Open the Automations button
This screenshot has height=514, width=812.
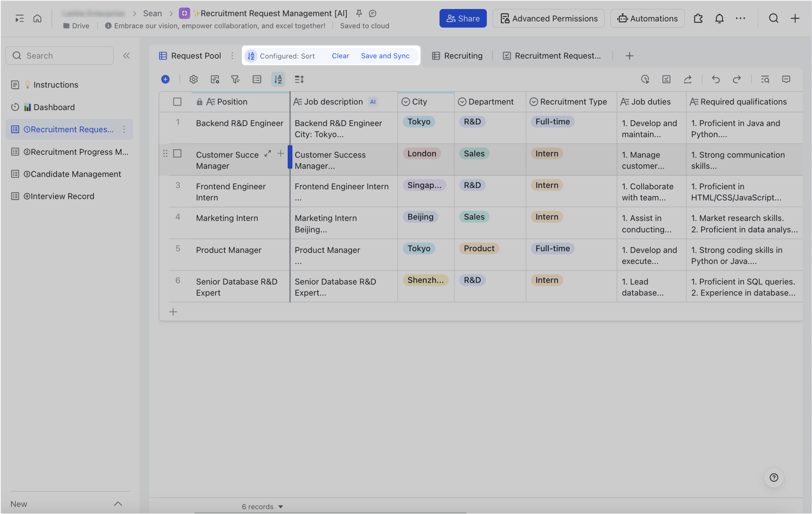coord(647,18)
